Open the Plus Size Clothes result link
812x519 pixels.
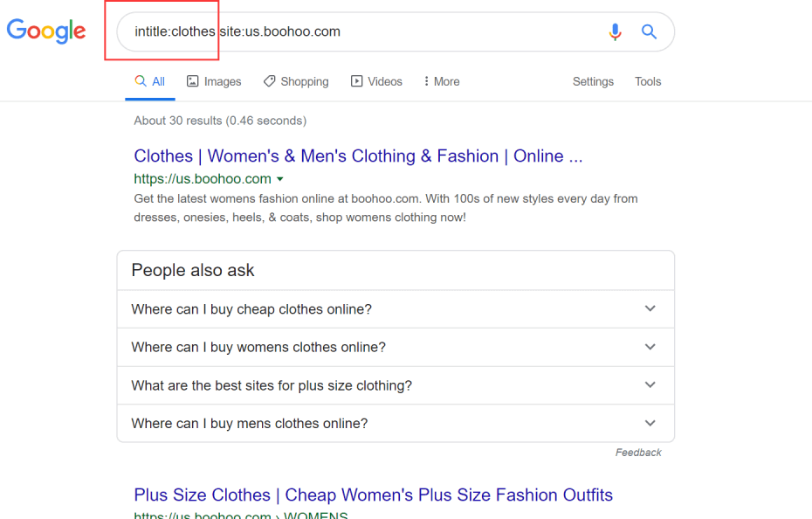(x=373, y=495)
